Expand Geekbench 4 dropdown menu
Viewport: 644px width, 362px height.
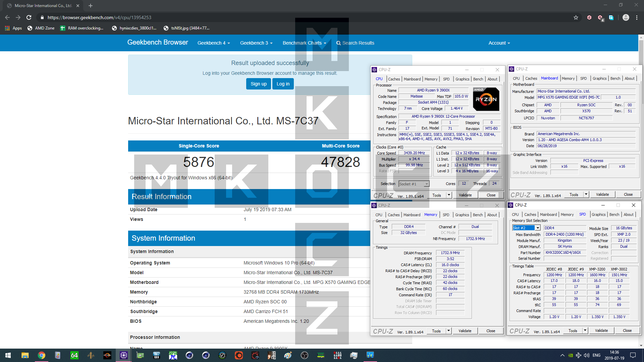[x=214, y=43]
